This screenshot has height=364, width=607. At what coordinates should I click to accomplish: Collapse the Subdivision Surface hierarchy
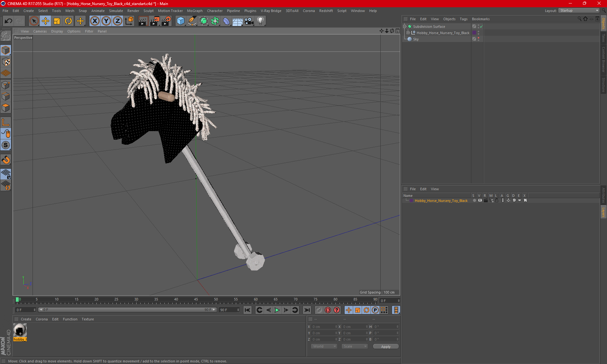(405, 26)
